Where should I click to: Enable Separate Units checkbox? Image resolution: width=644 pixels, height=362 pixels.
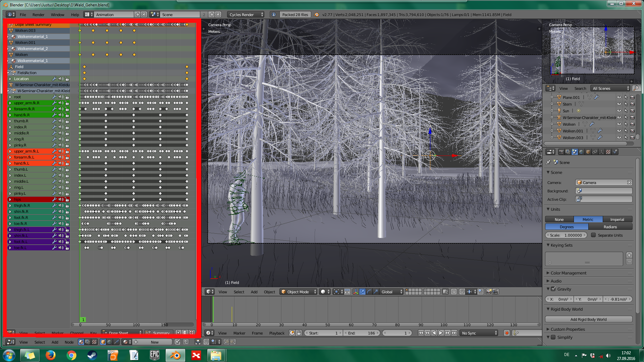[593, 235]
